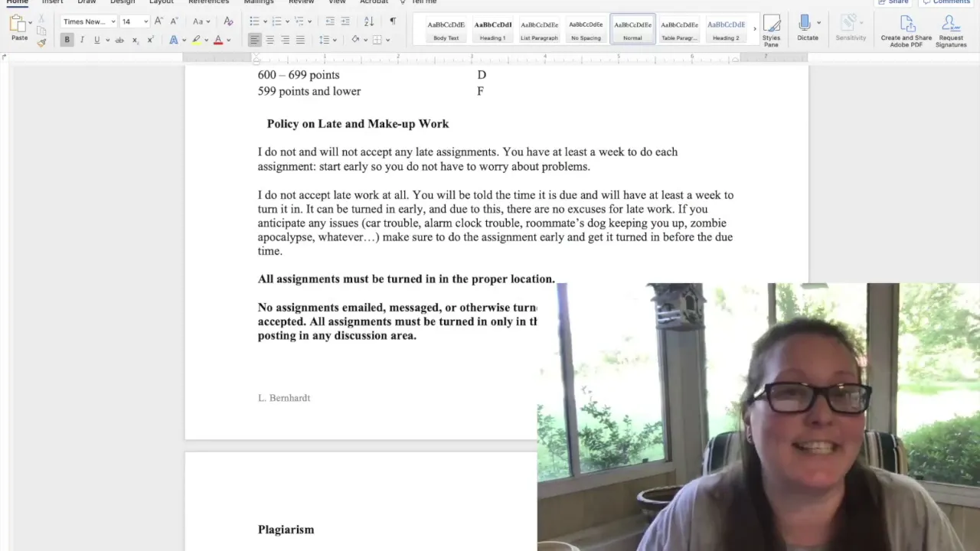The height and width of the screenshot is (551, 980).
Task: Decrease paragraph indent
Action: click(330, 21)
